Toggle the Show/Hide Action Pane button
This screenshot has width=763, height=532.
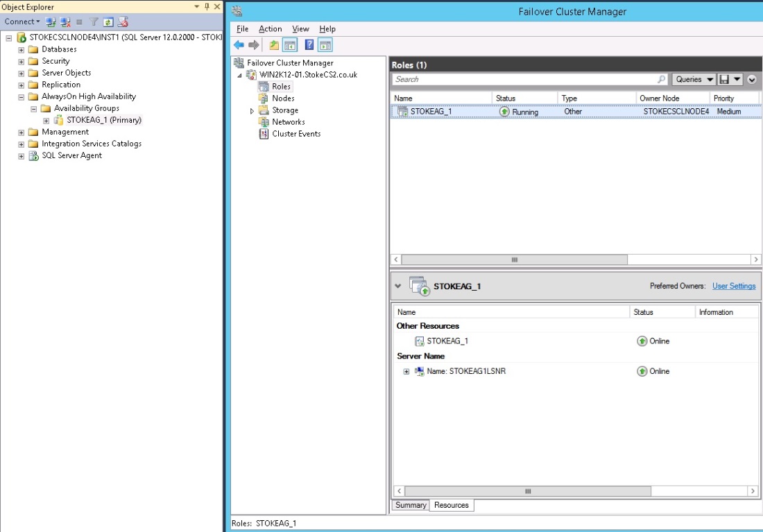tap(325, 45)
